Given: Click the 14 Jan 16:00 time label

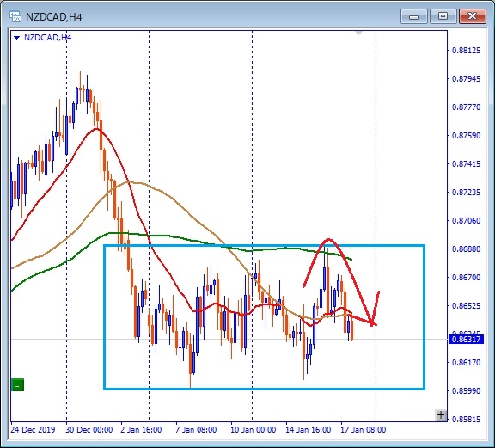Looking at the screenshot, I should (x=309, y=430).
